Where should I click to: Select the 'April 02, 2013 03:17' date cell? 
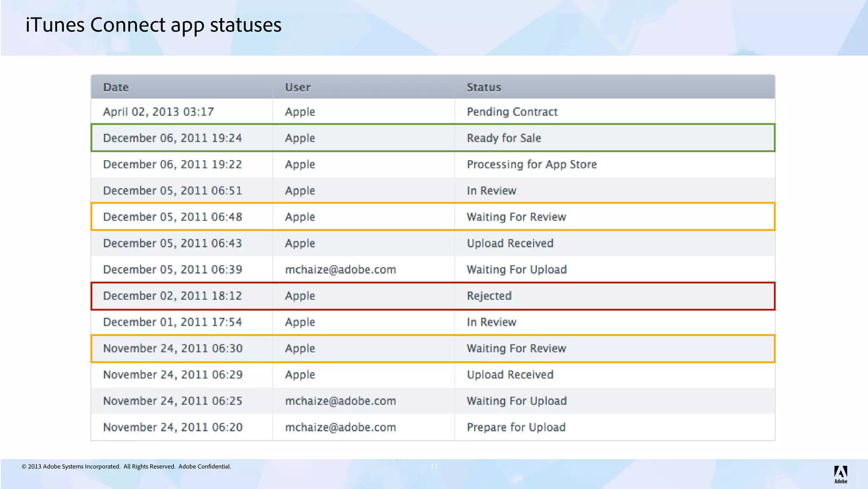pos(159,112)
